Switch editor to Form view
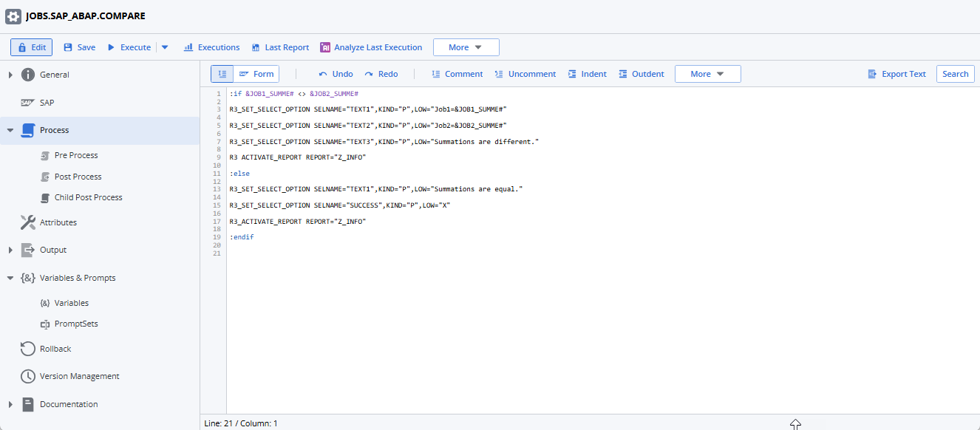This screenshot has height=430, width=980. [x=256, y=73]
